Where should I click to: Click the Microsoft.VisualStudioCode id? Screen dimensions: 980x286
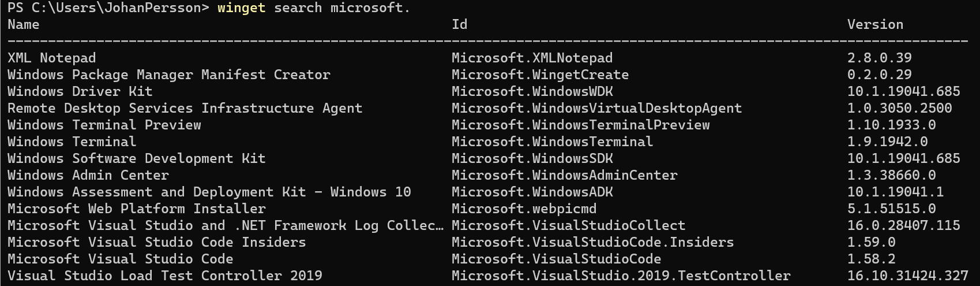tap(556, 259)
